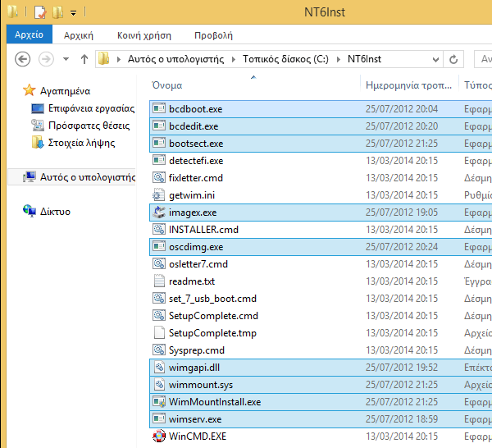Open Επιφάνεια εργασίας in navigation pane
The height and width of the screenshot is (448, 492).
(91, 108)
